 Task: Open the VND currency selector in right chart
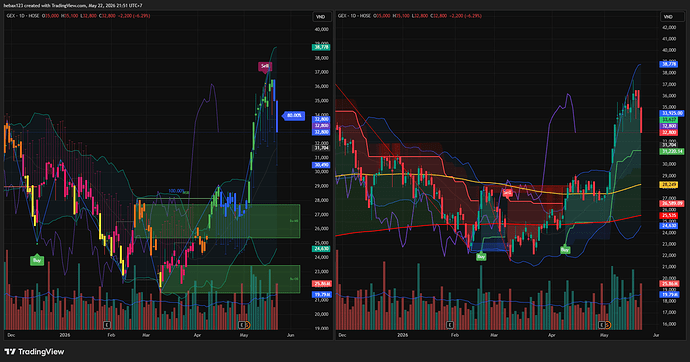668,17
